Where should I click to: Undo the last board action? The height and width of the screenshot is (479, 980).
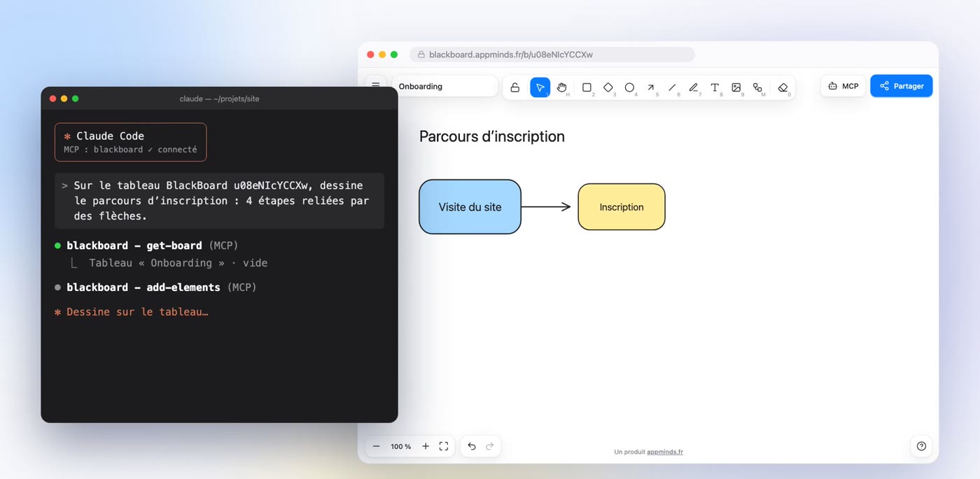pyautogui.click(x=472, y=446)
